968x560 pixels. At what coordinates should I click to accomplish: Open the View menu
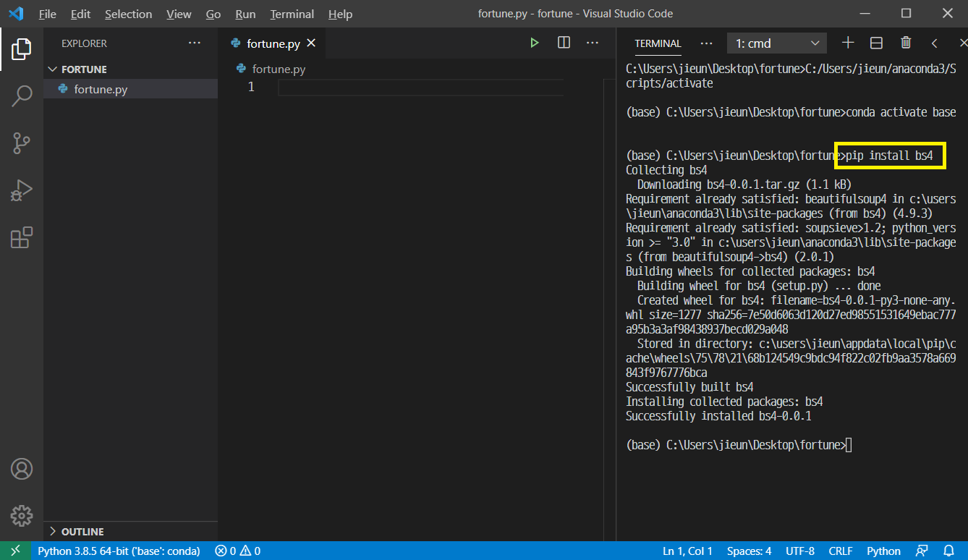[x=179, y=14]
